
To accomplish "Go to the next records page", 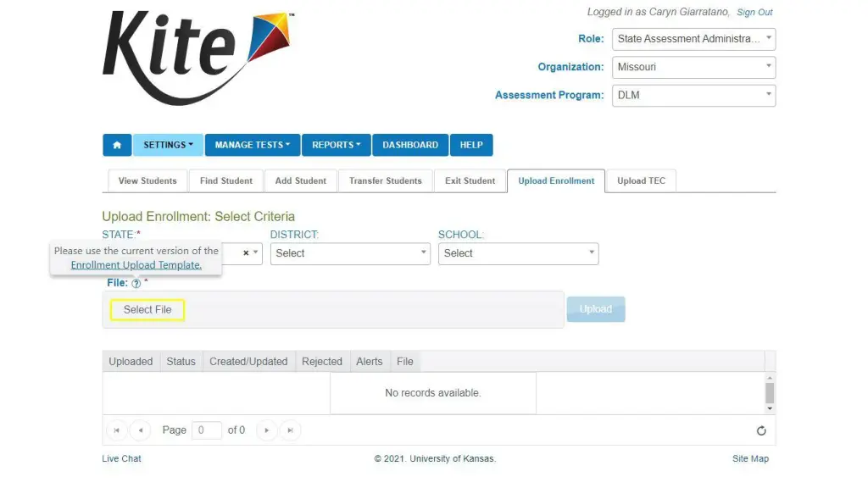I will 267,430.
